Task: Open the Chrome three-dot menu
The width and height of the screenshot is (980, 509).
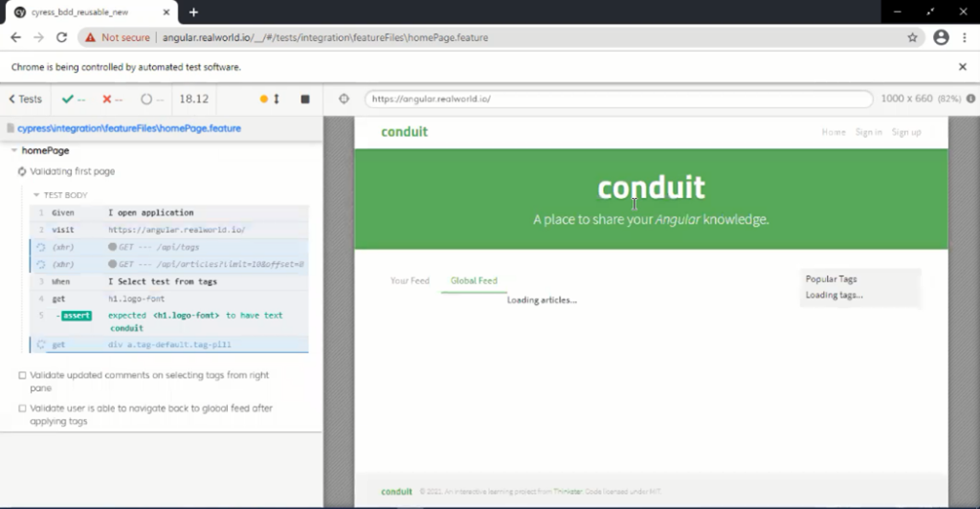Action: pyautogui.click(x=967, y=37)
